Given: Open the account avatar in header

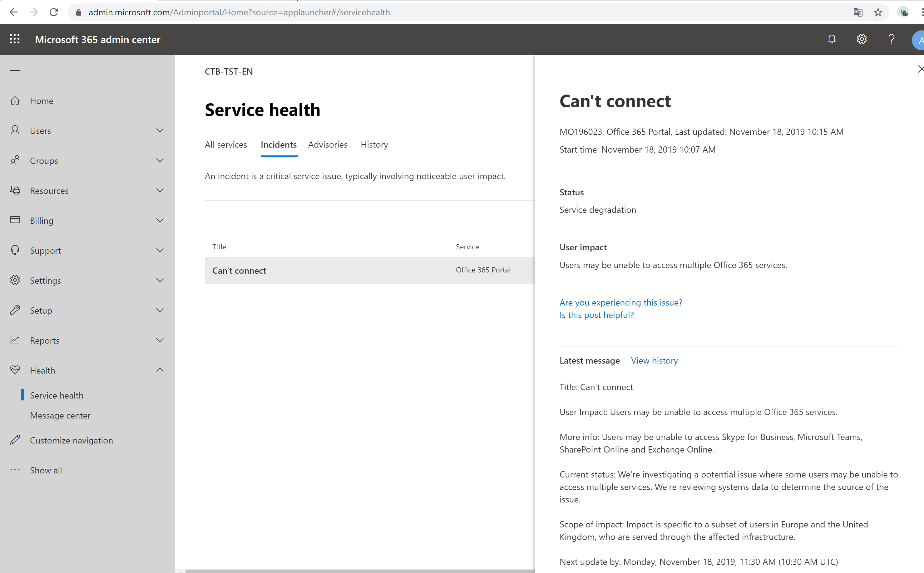Looking at the screenshot, I should pos(919,40).
